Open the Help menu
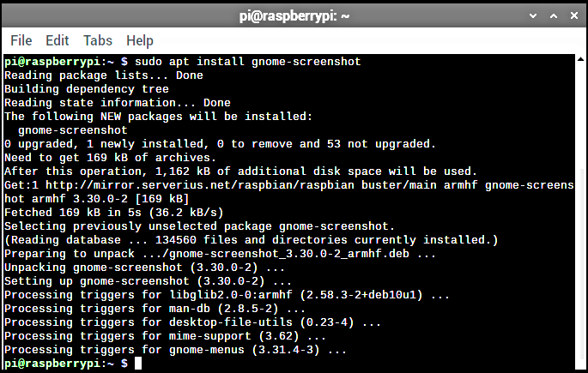This screenshot has width=588, height=373. point(140,41)
